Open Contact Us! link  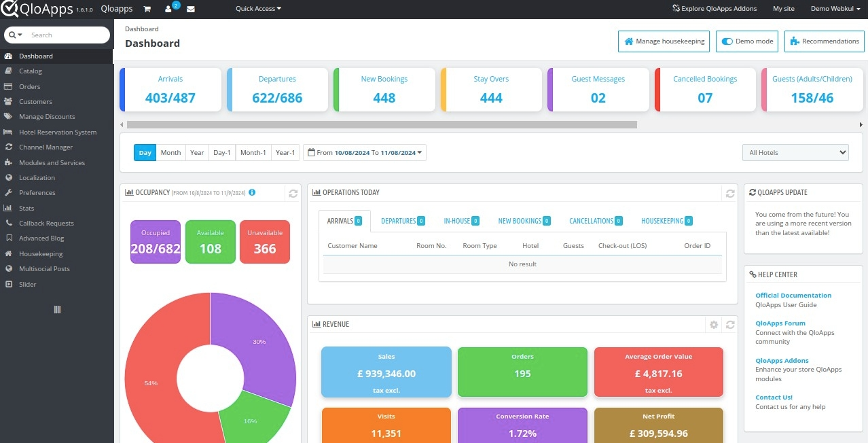click(x=774, y=397)
